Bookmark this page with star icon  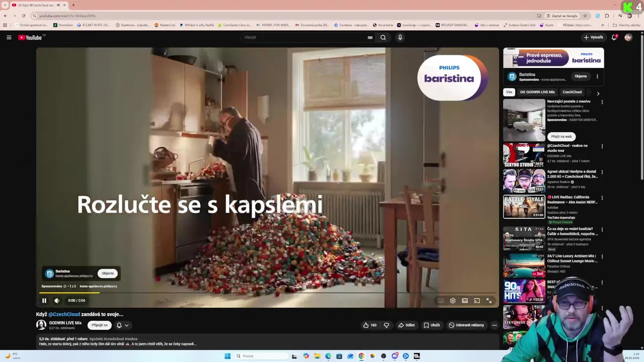coord(585,16)
